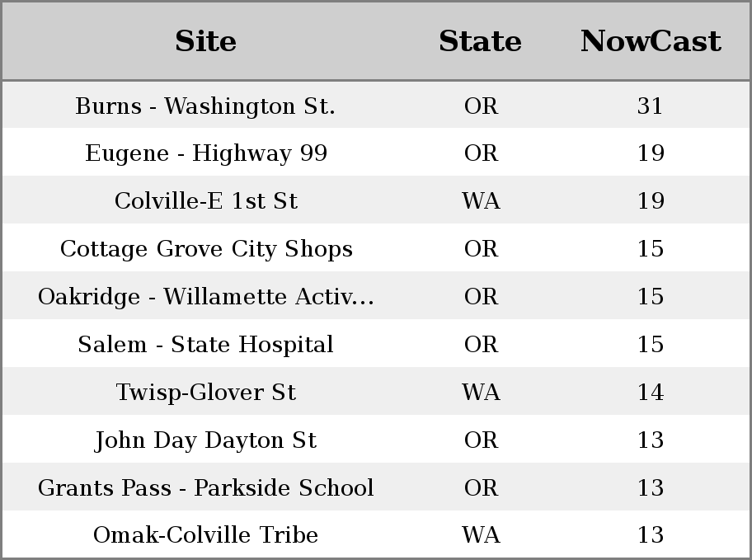Viewport: 752px width, 560px height.
Task: Click the OR state cell for Burns
Action: click(x=481, y=106)
